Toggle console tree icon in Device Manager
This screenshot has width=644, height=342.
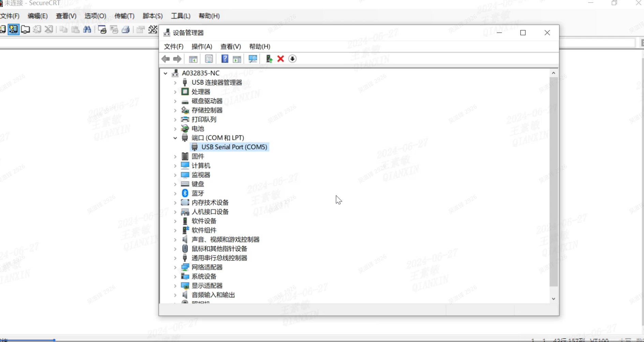pyautogui.click(x=193, y=59)
